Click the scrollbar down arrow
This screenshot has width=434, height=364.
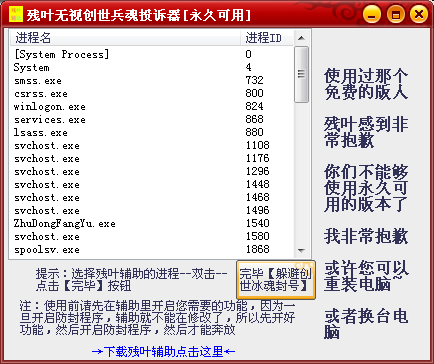pyautogui.click(x=301, y=250)
